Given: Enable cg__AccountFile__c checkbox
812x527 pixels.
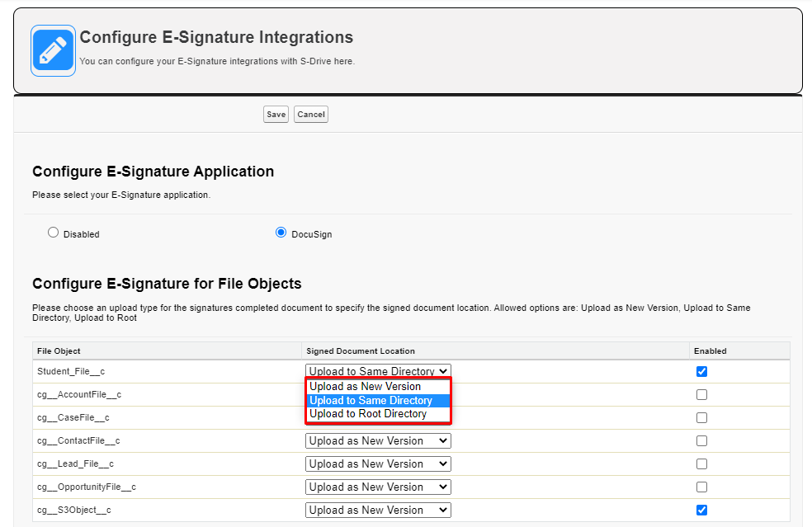Looking at the screenshot, I should pos(701,394).
